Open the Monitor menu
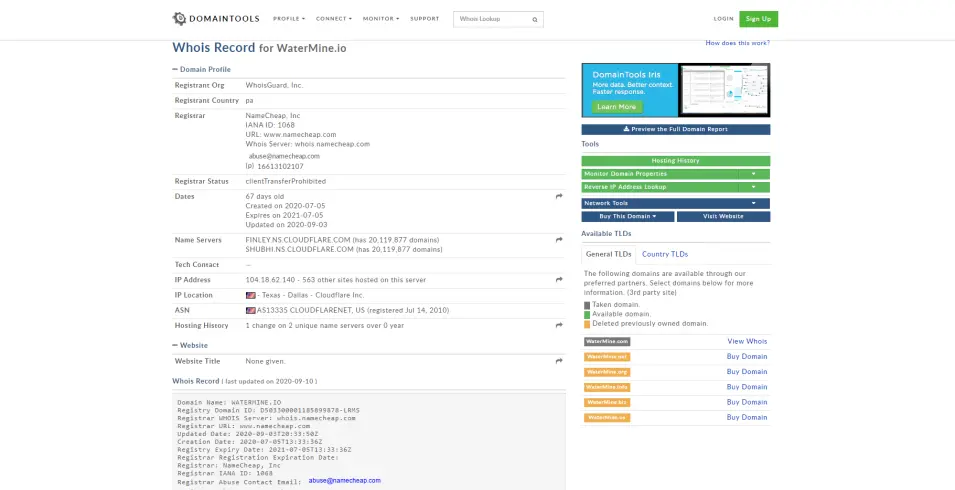 [x=381, y=19]
